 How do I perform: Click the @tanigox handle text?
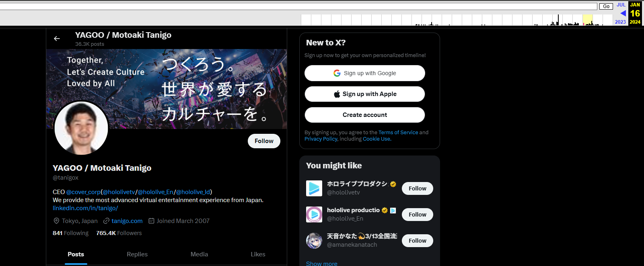66,178
